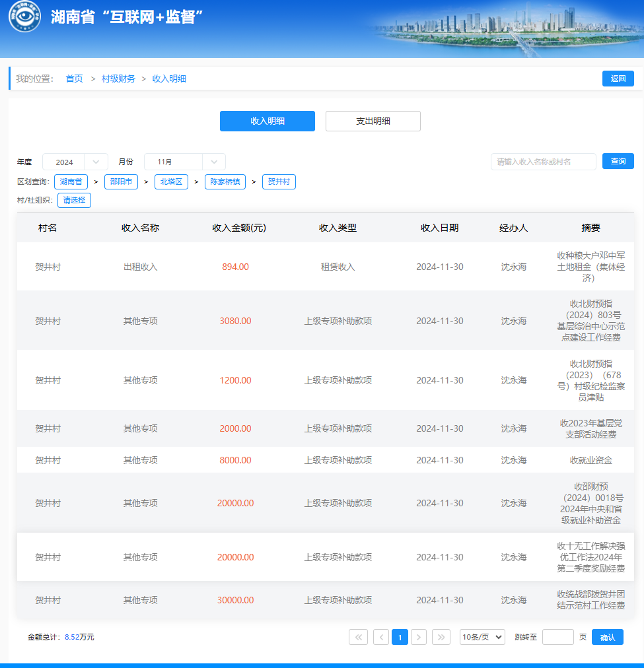Image resolution: width=644 pixels, height=668 pixels.
Task: Switch to 支出明细 tab
Action: click(373, 121)
